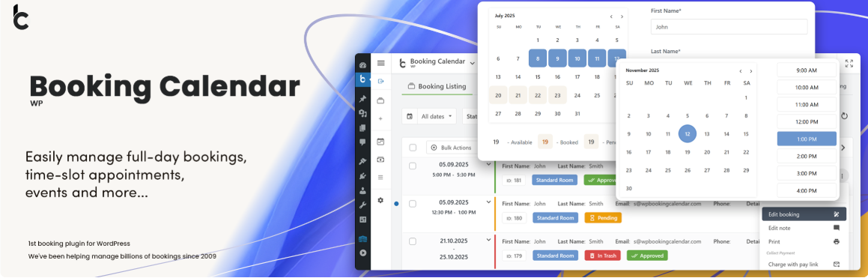
Task: Select the 3:00 PM time slot
Action: (807, 173)
